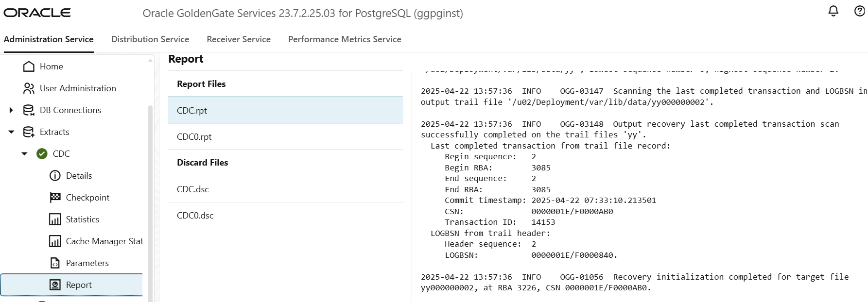The width and height of the screenshot is (868, 302).
Task: Click the Home house icon
Action: (x=29, y=67)
